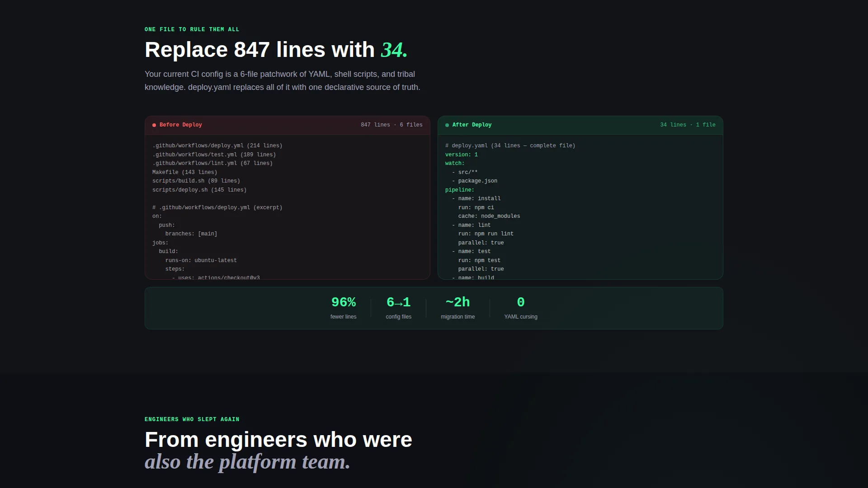Click the 'cache: node_modules' line
The height and width of the screenshot is (488, 868).
point(489,216)
